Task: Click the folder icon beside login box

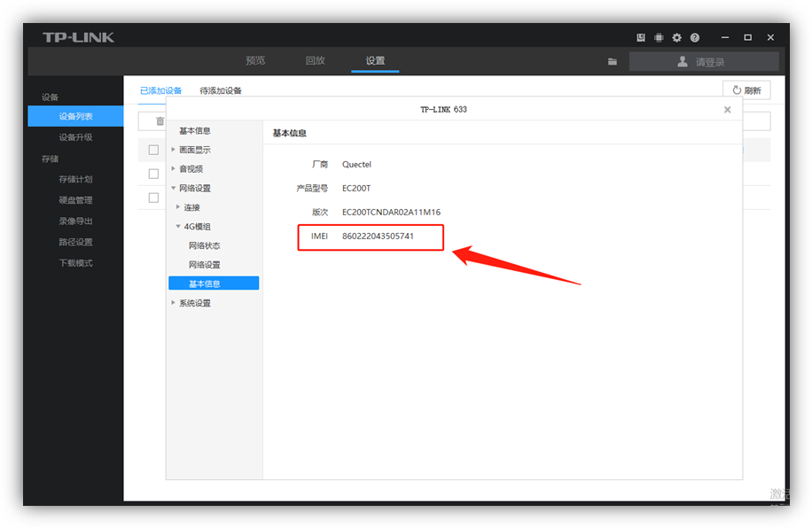Action: [x=613, y=62]
